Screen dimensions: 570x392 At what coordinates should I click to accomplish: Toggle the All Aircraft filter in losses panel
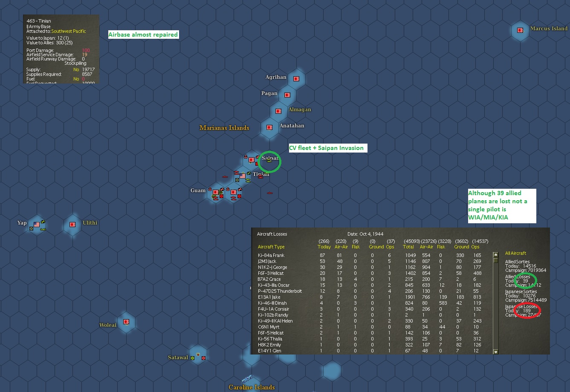coord(515,254)
